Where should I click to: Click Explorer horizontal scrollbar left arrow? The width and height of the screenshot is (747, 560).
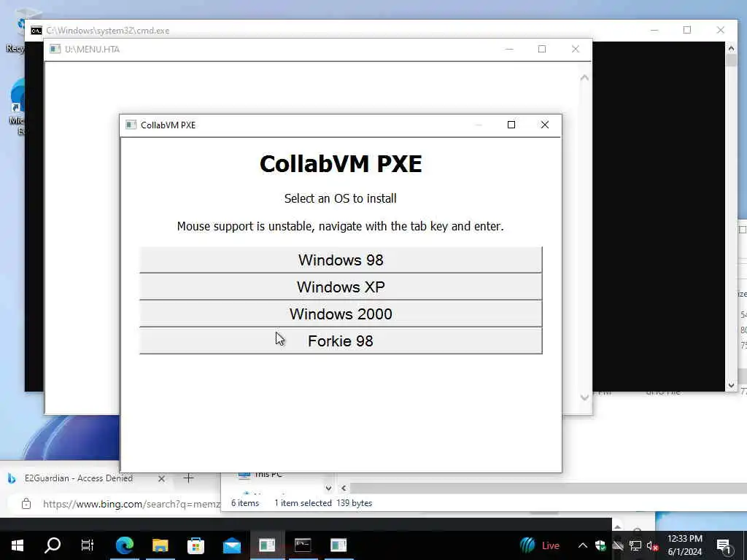[x=344, y=488]
